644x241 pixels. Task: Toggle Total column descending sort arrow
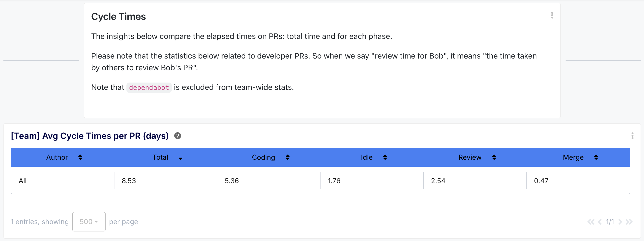pos(180,158)
